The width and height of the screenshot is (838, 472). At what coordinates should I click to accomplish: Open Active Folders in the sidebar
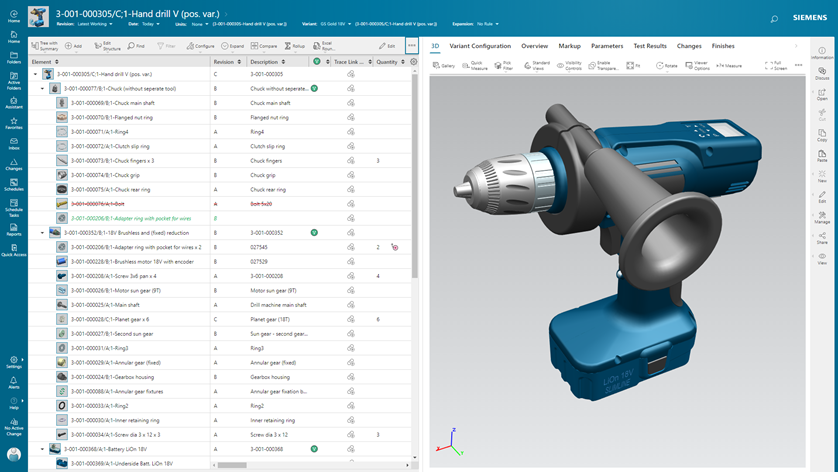tap(14, 79)
